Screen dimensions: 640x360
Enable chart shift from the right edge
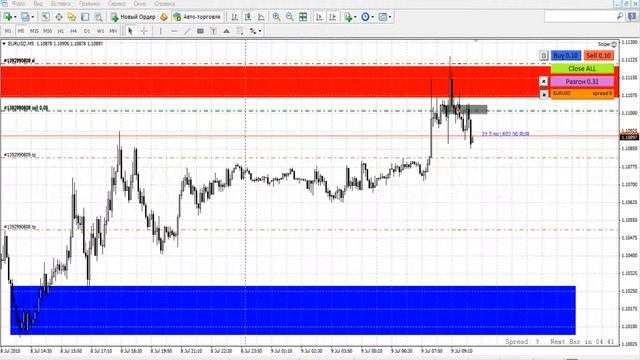coord(333,17)
